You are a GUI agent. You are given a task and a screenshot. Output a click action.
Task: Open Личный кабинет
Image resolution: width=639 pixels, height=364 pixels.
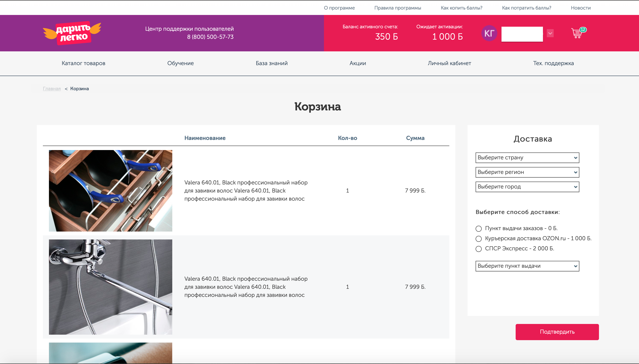(449, 63)
